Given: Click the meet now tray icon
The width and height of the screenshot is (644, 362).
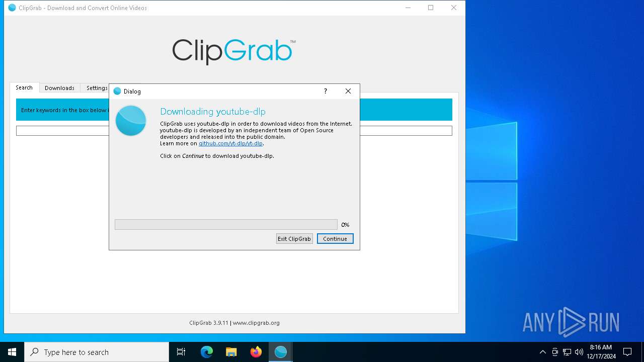Looking at the screenshot, I should tap(555, 352).
